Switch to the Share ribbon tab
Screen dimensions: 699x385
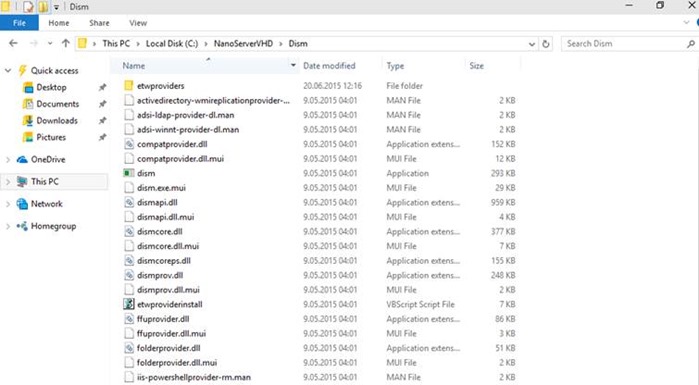[99, 23]
